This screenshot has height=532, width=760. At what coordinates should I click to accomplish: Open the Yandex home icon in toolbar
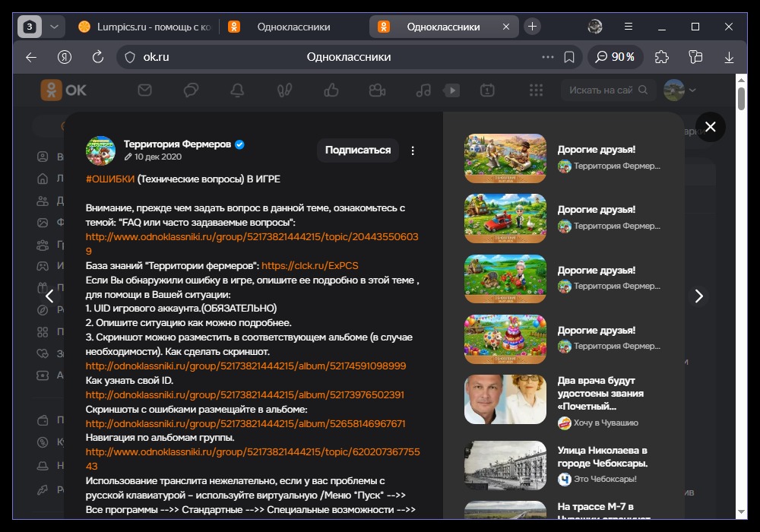click(x=65, y=57)
